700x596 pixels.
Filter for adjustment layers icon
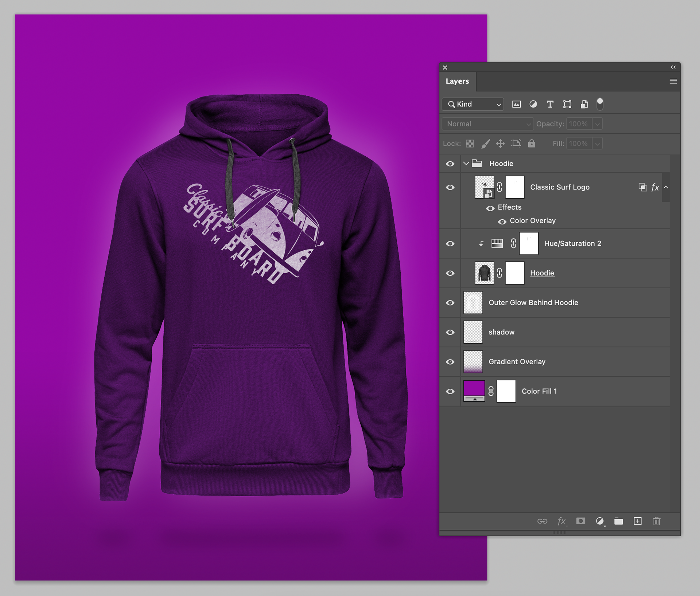(x=533, y=105)
